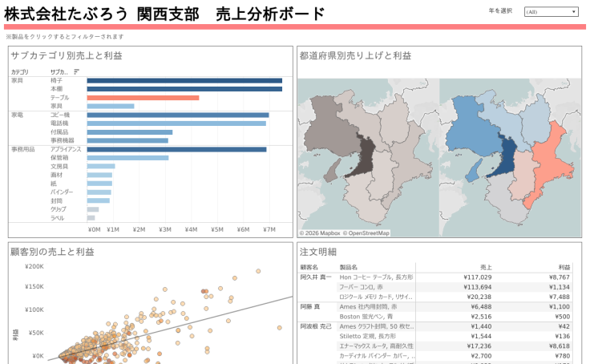The image size is (590, 364).
Task: Click the アプライアンス bar
Action: point(176,149)
